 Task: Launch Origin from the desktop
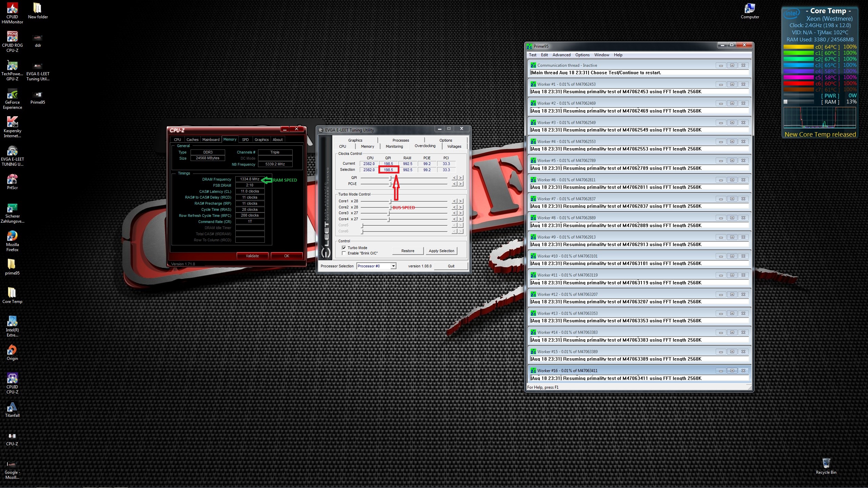pyautogui.click(x=12, y=352)
